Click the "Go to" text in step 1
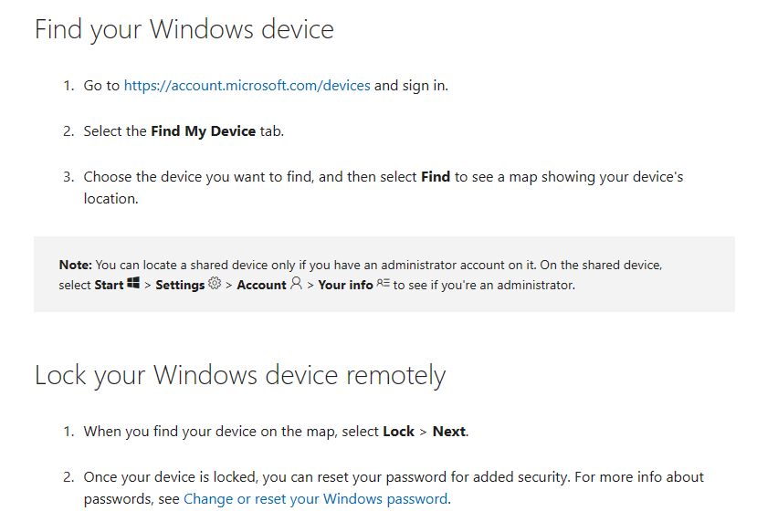757x532 pixels. tap(101, 86)
